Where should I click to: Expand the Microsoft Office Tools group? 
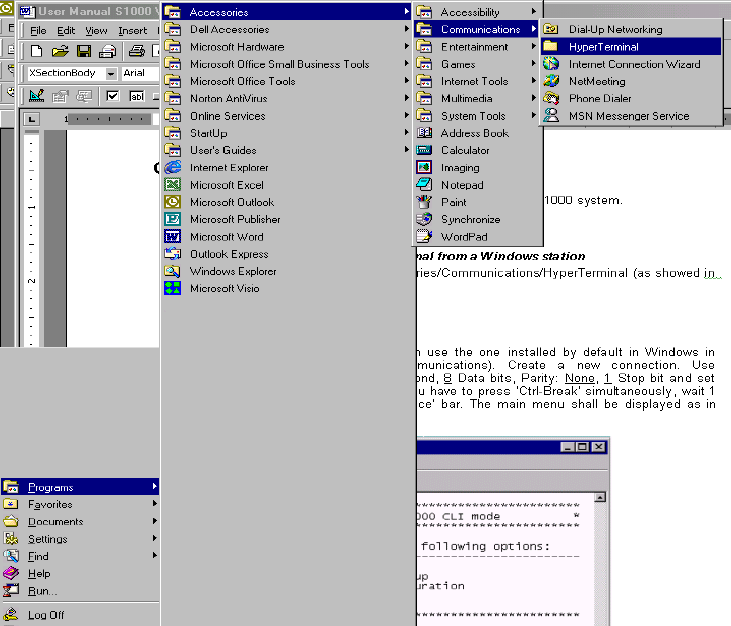288,82
